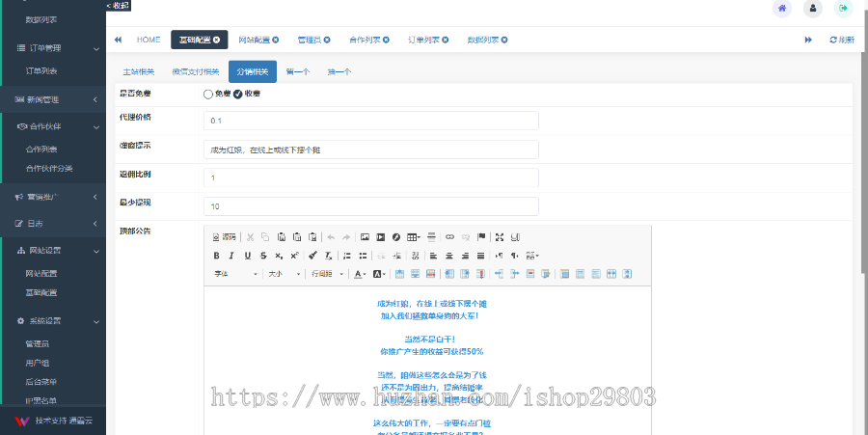Screen dimensions: 868x435
Task: Toggle bold in the 顶部公告 editor
Action: (216, 256)
